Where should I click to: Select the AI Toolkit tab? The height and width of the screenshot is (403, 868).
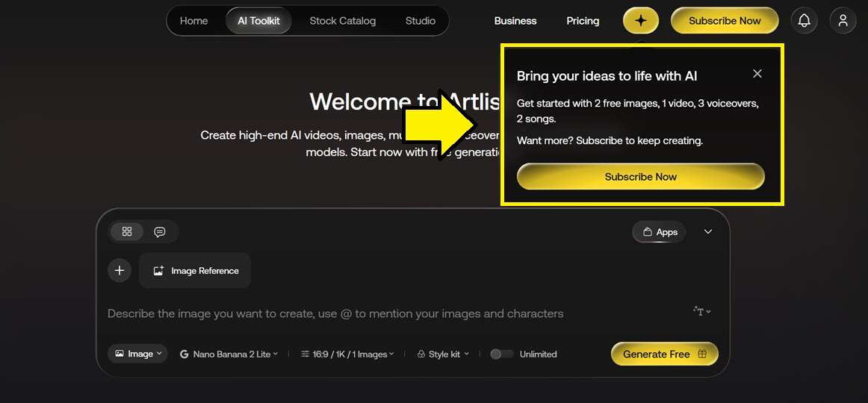coord(258,21)
